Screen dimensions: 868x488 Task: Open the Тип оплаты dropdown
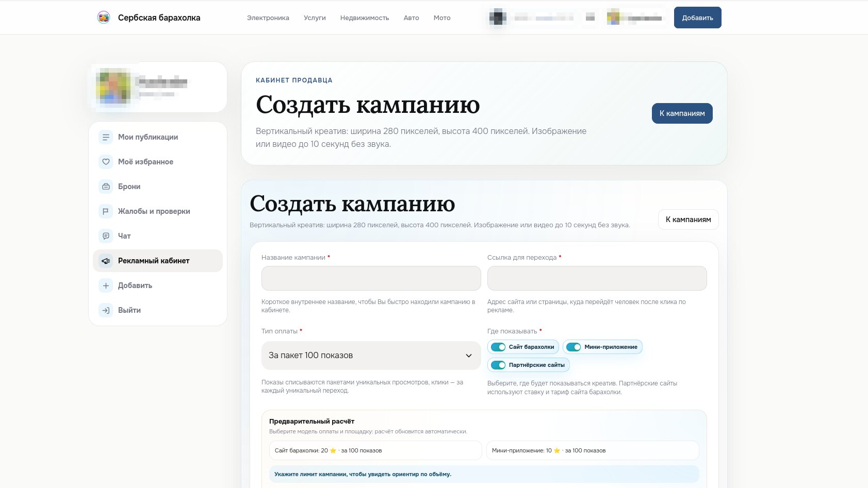(x=371, y=356)
